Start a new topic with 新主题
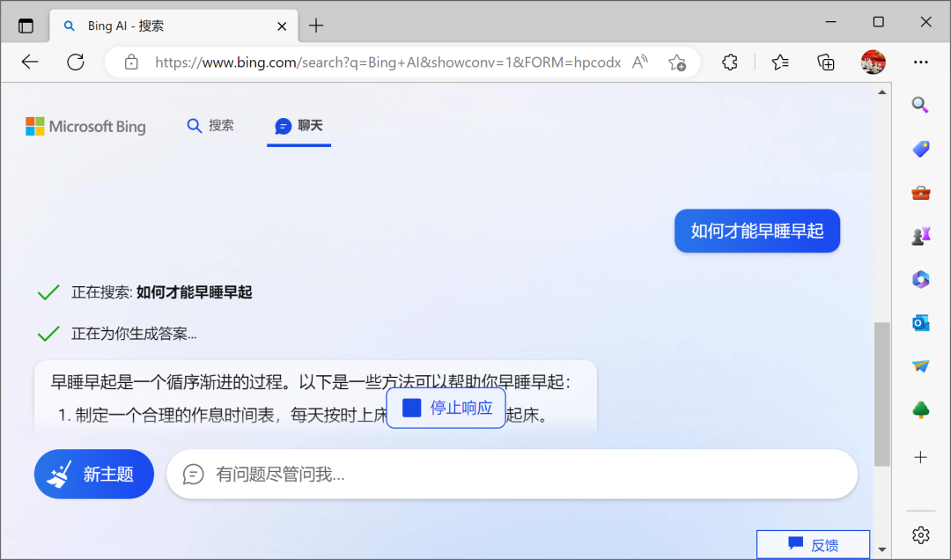 tap(94, 475)
